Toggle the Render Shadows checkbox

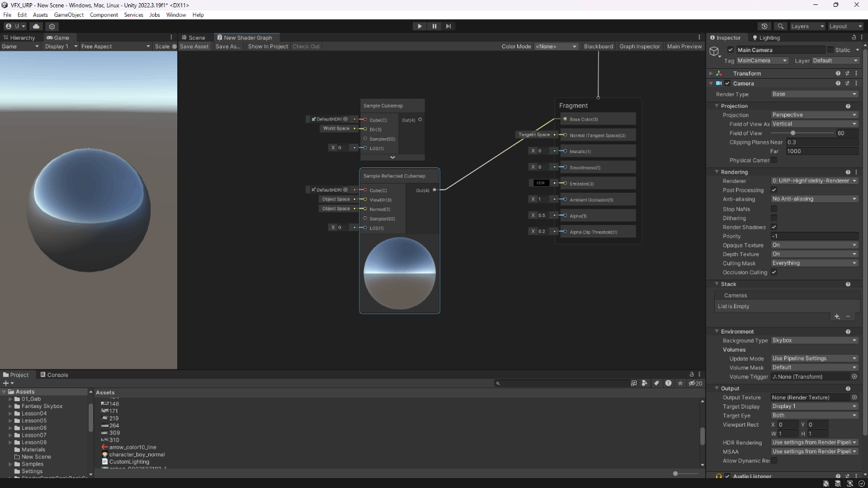click(x=774, y=227)
